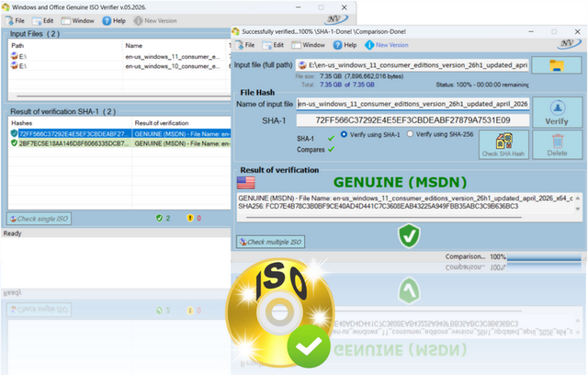Click the file size 7.35 GB text
This screenshot has width=588, height=375.
point(361,76)
